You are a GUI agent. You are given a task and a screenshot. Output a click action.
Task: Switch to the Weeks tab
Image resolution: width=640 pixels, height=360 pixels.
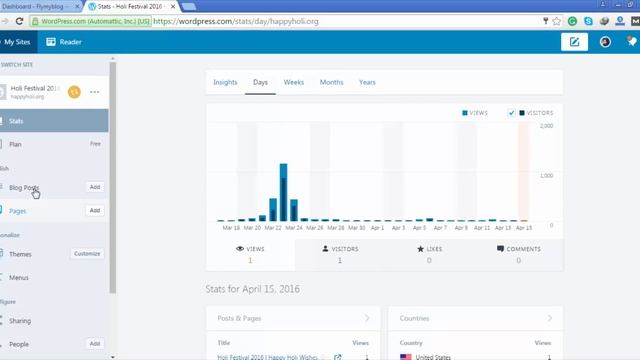click(294, 82)
